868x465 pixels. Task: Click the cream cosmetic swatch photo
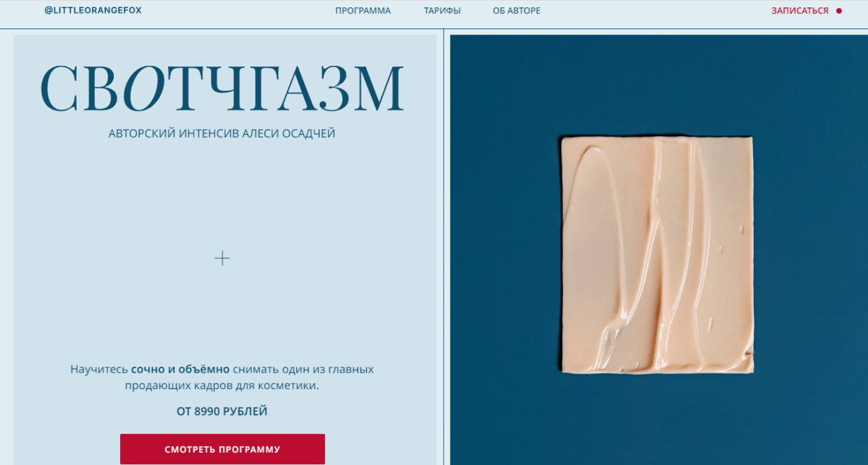point(657,255)
